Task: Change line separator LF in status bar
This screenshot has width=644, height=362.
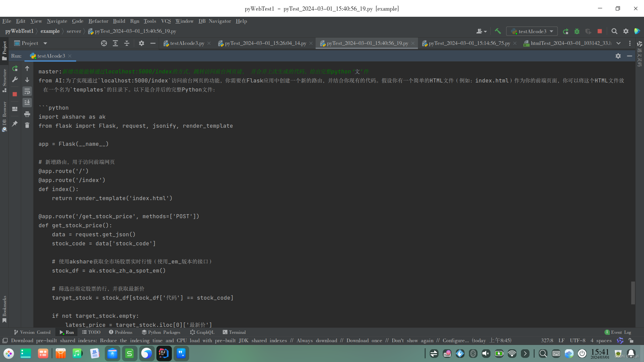Action: [561, 341]
